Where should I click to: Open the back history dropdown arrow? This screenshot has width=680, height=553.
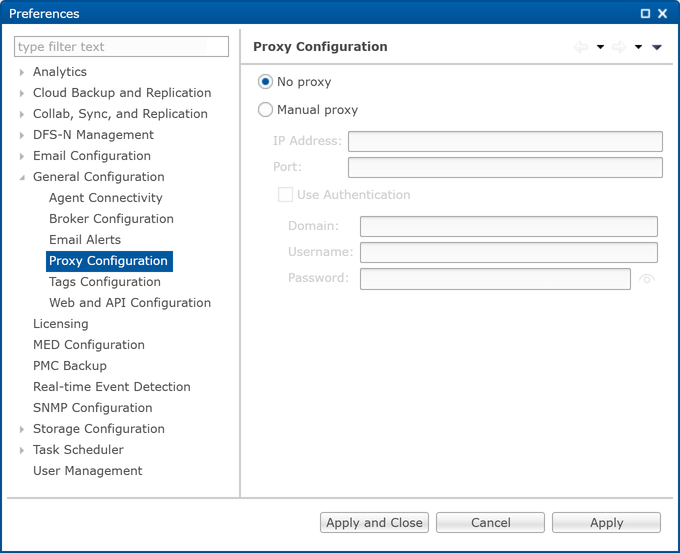pos(600,47)
